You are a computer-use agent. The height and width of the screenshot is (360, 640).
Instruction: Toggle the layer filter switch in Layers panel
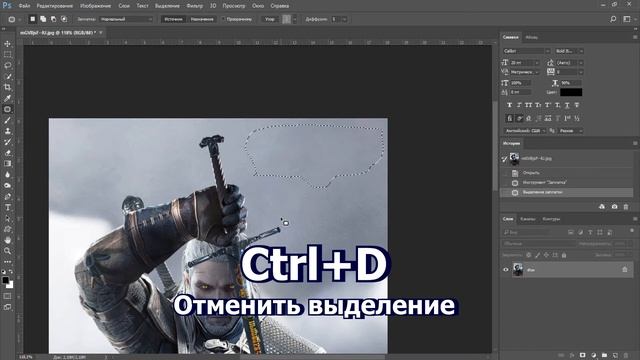[632, 231]
